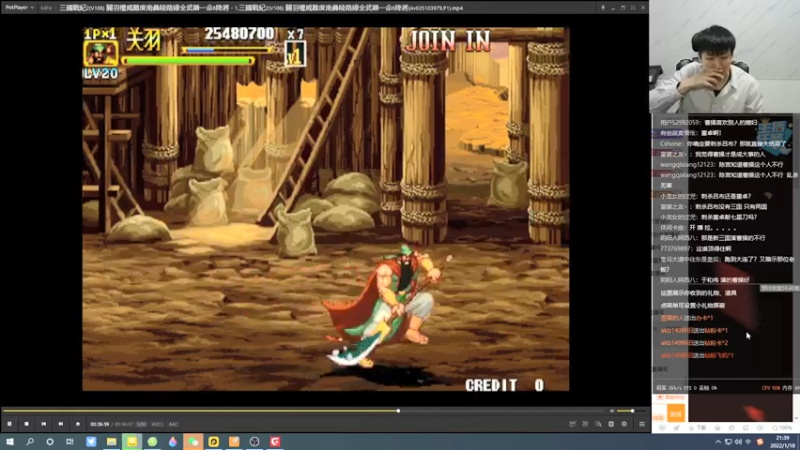Mute audio using the speaker icon

[x=612, y=411]
